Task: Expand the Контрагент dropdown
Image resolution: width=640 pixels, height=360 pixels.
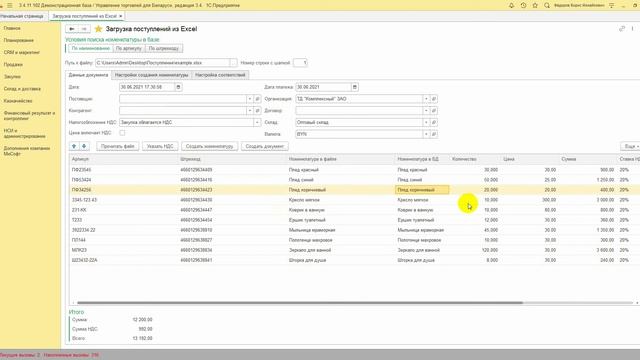Action: click(x=249, y=111)
